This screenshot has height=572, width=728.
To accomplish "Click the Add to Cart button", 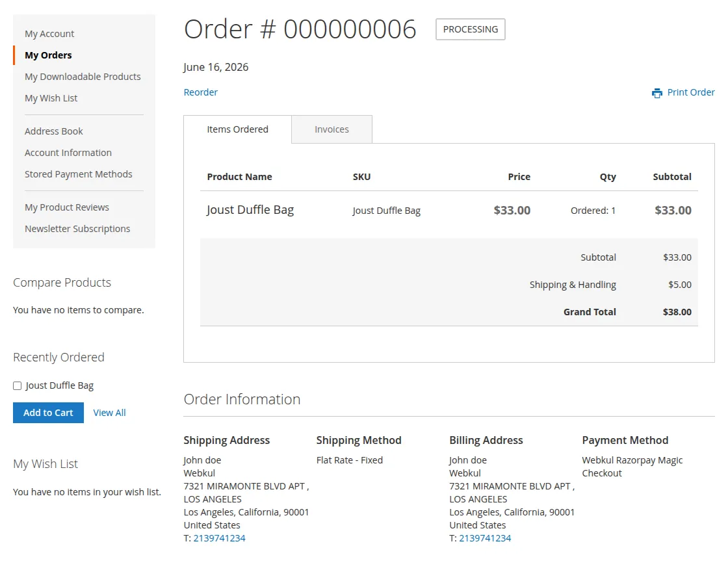I will pyautogui.click(x=48, y=413).
